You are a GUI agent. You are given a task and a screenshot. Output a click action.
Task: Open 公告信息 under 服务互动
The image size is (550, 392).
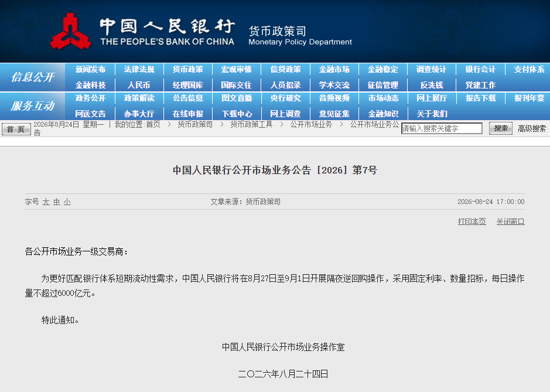[187, 98]
